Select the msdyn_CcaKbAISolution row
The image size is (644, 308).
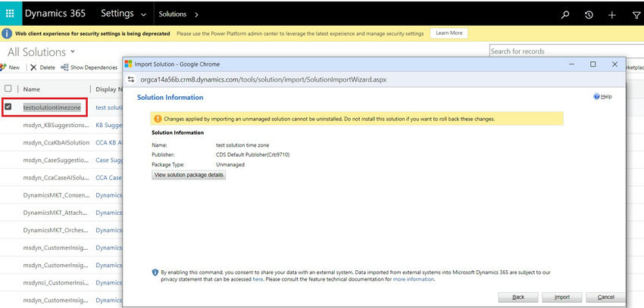click(56, 142)
